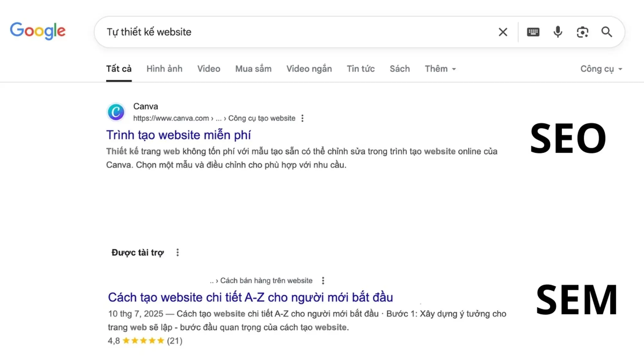Open the options menu beside Được tài trợ
This screenshot has width=644, height=362.
click(x=177, y=253)
